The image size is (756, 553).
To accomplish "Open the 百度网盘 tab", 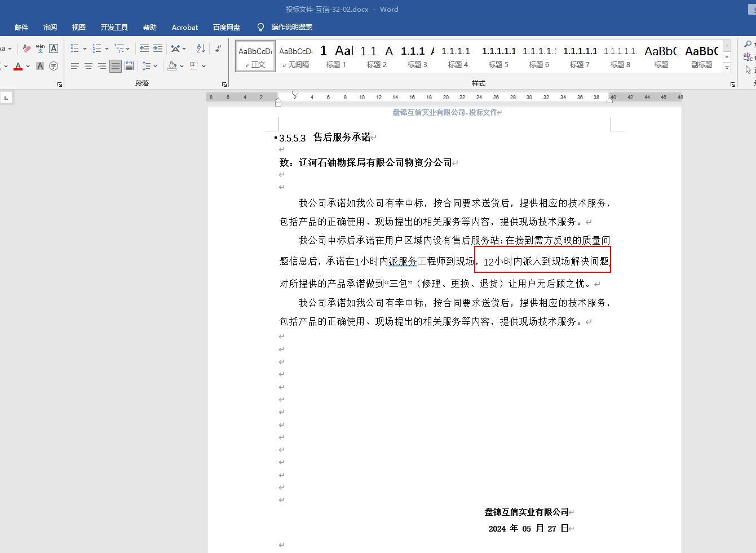I will (x=227, y=27).
